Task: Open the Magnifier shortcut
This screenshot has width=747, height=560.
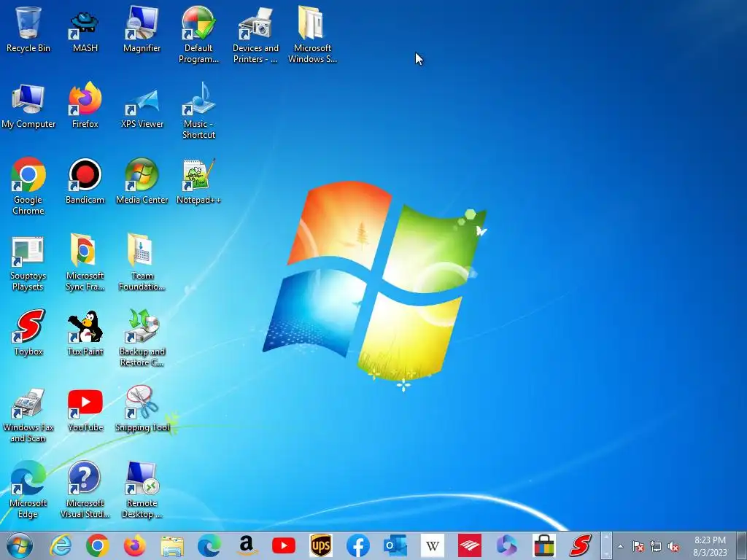Action: pos(142,29)
